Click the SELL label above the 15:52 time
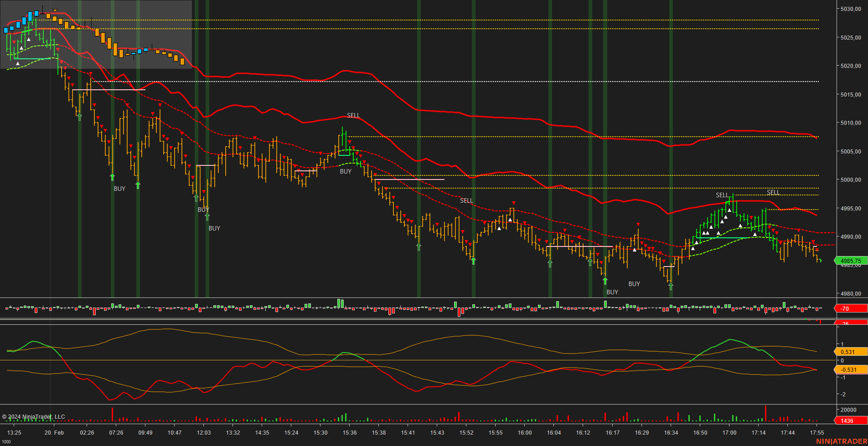This screenshot has width=868, height=446. coord(466,201)
